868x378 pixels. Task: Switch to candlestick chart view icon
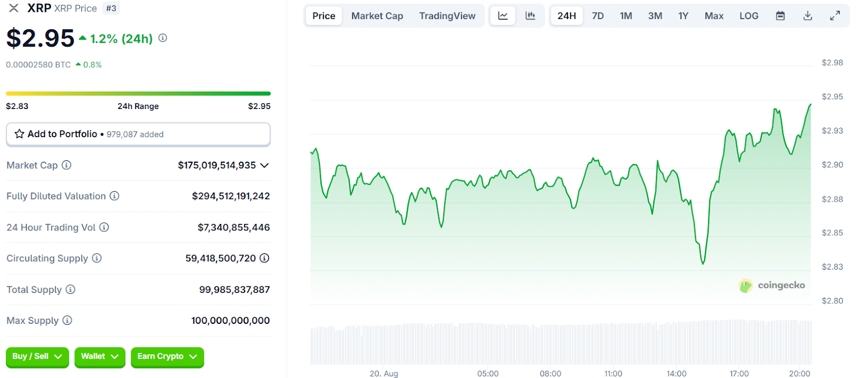[530, 16]
